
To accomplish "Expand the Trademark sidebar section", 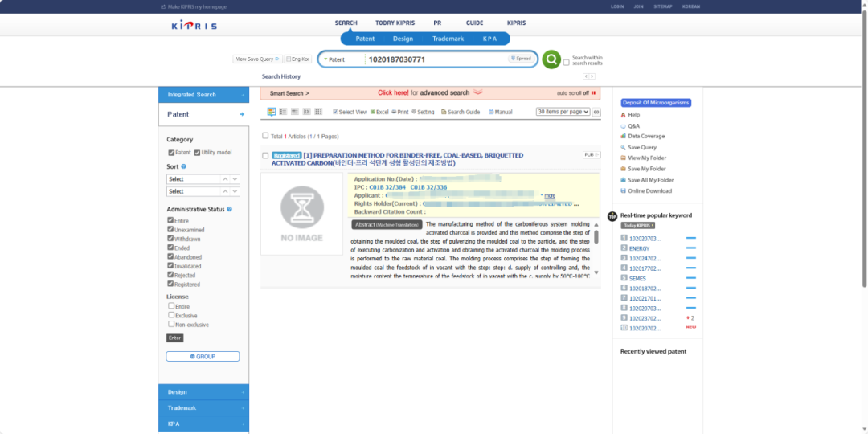I will [203, 408].
